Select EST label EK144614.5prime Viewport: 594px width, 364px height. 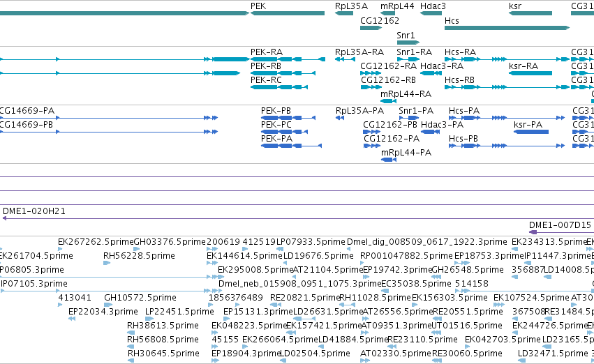tap(245, 256)
